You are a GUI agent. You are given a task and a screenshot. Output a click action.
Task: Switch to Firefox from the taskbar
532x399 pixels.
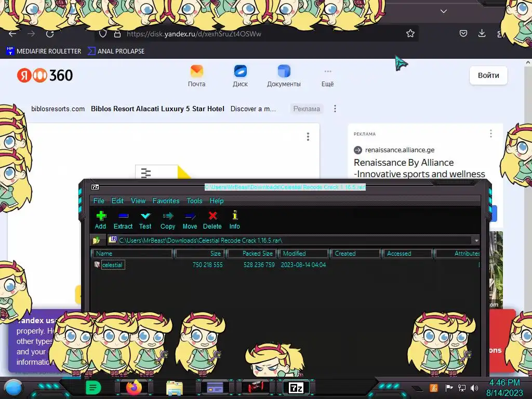pos(134,388)
